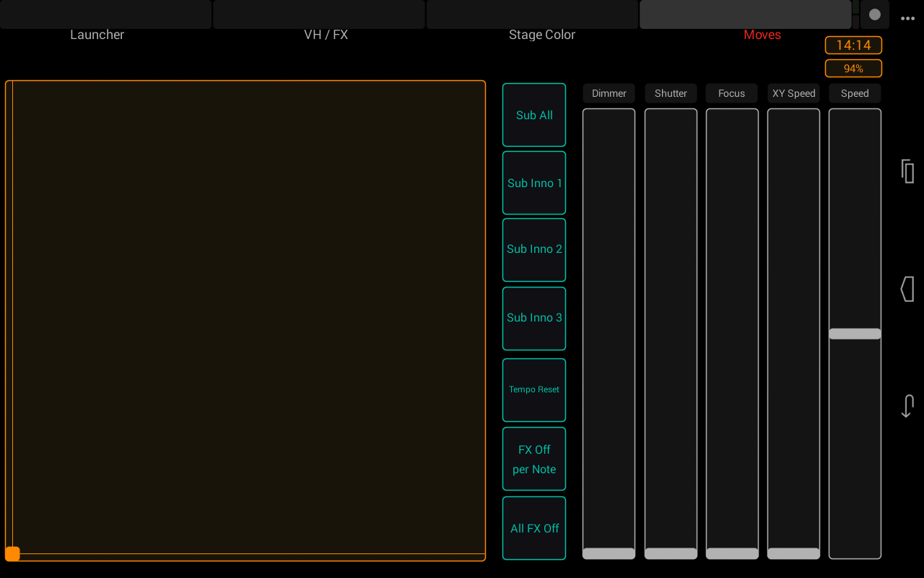Image resolution: width=924 pixels, height=578 pixels.
Task: Tap the 94% battery indicator
Action: 853,68
